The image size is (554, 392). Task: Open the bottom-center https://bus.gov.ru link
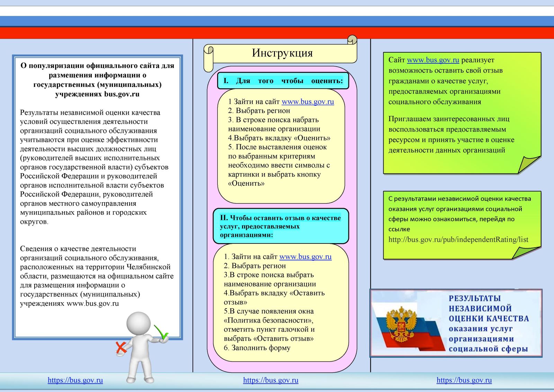(x=270, y=380)
